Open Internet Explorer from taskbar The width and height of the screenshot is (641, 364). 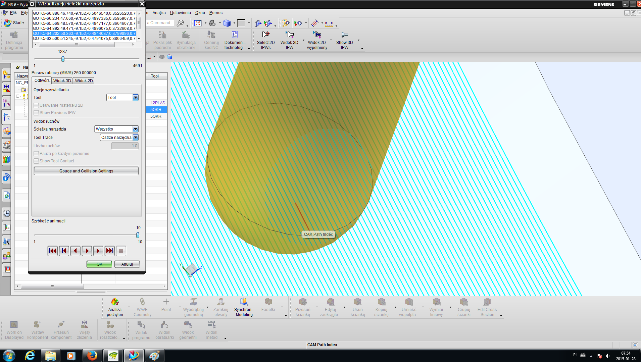[30, 355]
